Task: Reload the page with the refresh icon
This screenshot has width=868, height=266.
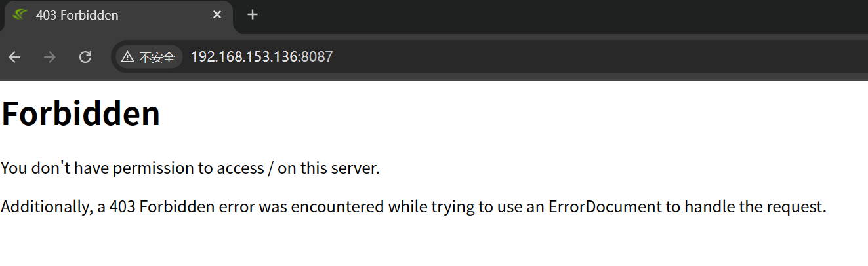Action: (x=85, y=57)
